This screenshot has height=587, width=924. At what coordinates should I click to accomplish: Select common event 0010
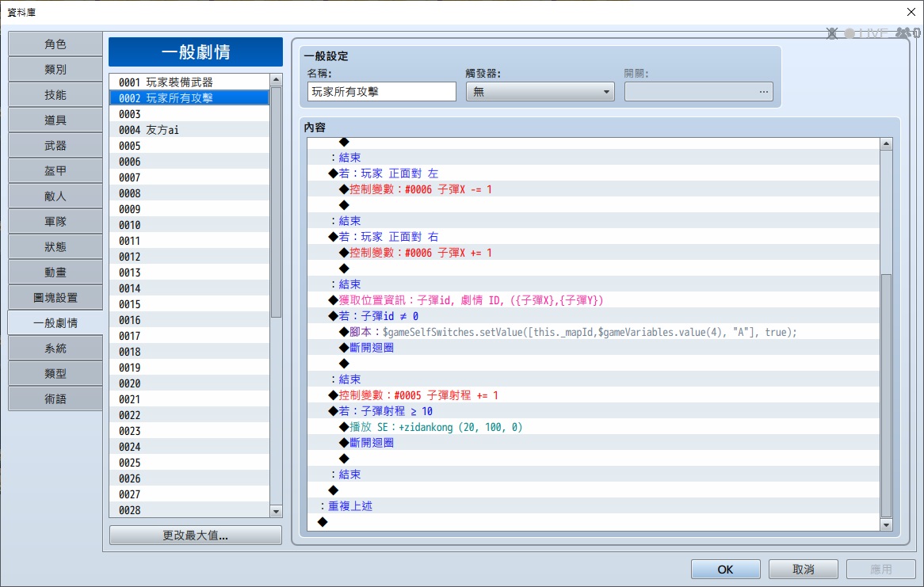[189, 225]
